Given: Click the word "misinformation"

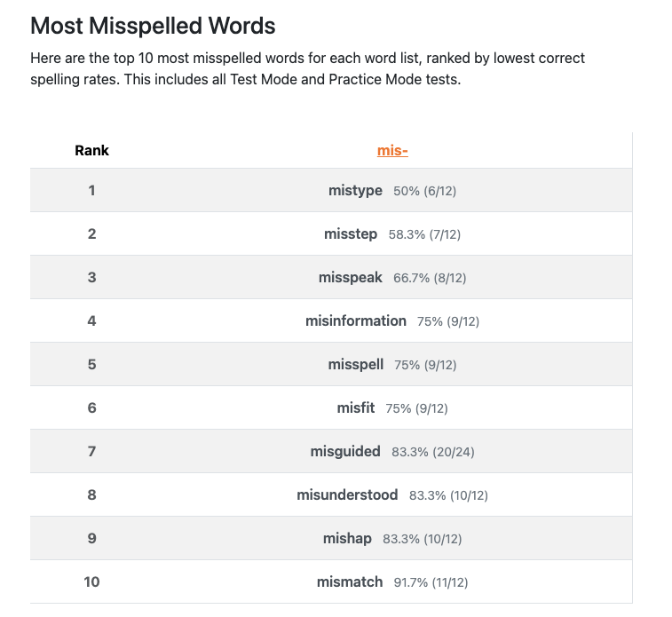Looking at the screenshot, I should tap(356, 320).
